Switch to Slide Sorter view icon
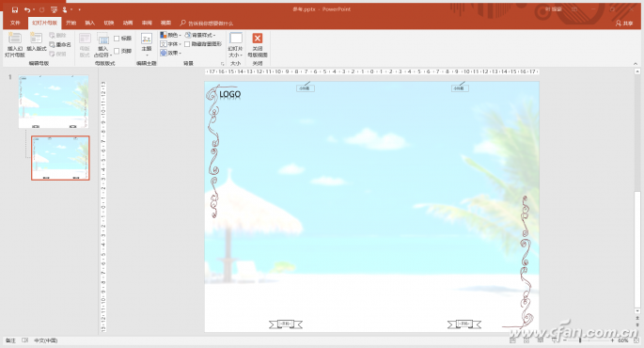 click(x=526, y=340)
